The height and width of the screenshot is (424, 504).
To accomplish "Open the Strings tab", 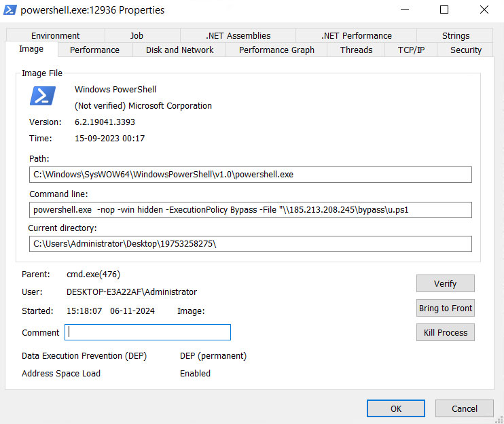I will click(456, 36).
